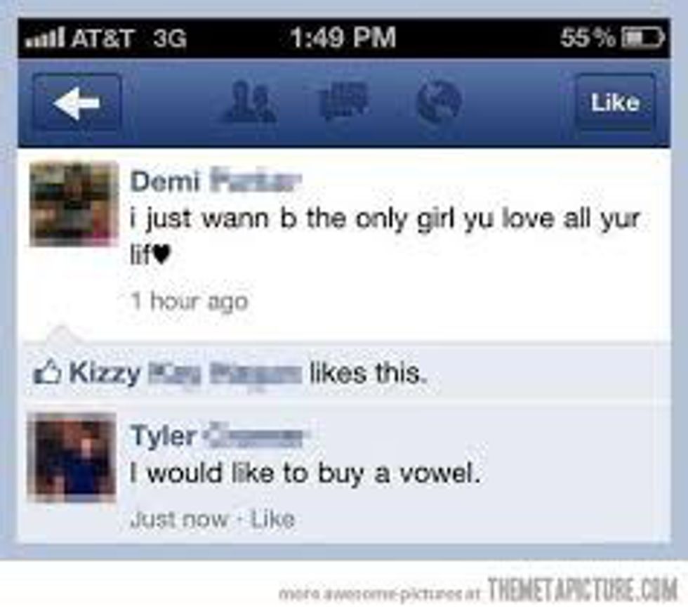
Task: Tap Tyler's 'buy a vowel' comment text
Action: [x=305, y=474]
